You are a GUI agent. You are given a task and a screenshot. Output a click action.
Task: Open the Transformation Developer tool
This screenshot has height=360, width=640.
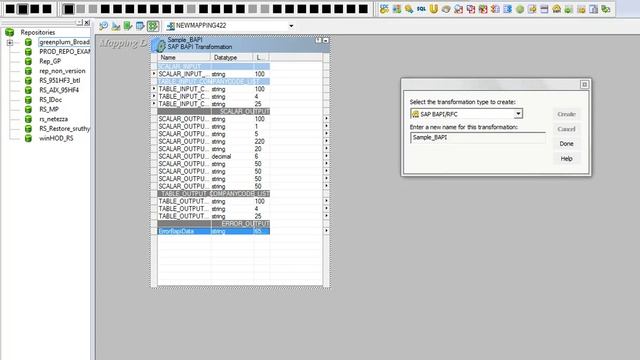(x=128, y=26)
